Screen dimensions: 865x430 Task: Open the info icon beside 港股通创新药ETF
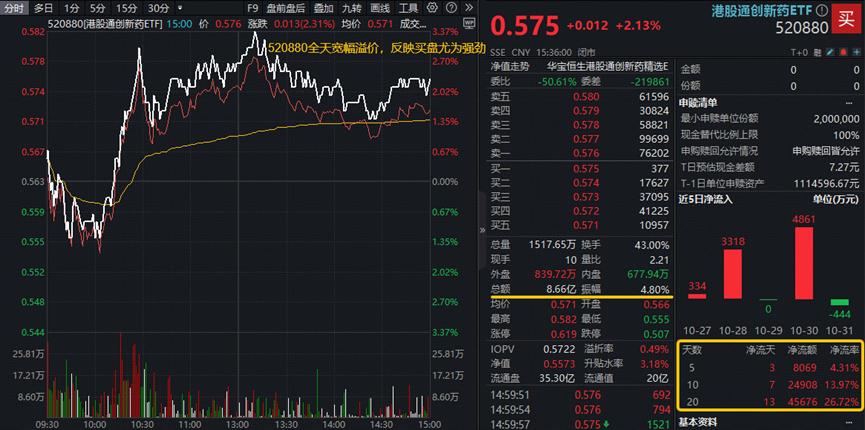(822, 10)
